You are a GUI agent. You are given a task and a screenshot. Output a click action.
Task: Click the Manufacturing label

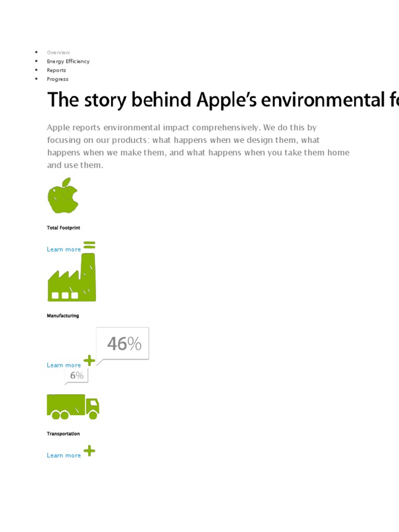coord(63,315)
